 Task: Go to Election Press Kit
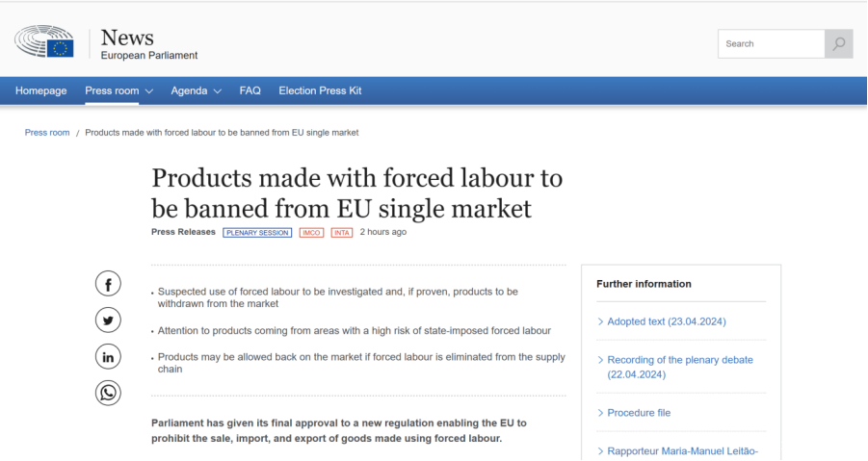tap(320, 91)
